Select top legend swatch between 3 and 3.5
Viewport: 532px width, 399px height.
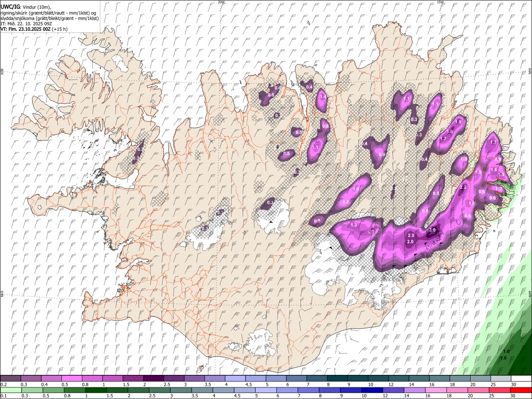coord(194,378)
